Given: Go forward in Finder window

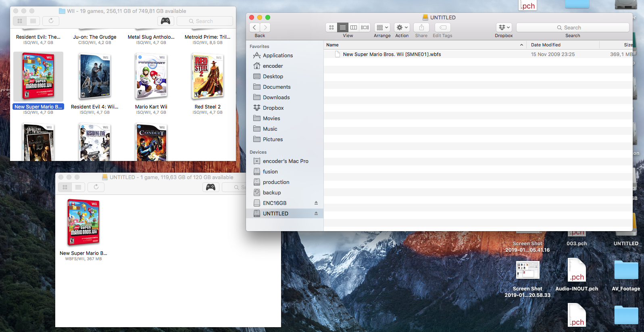Looking at the screenshot, I should (265, 27).
